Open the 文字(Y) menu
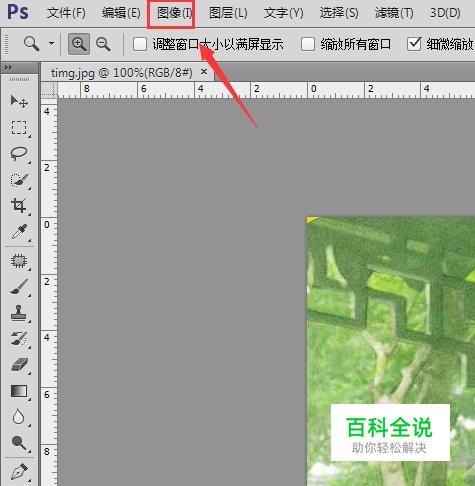Image resolution: width=475 pixels, height=486 pixels. click(284, 13)
